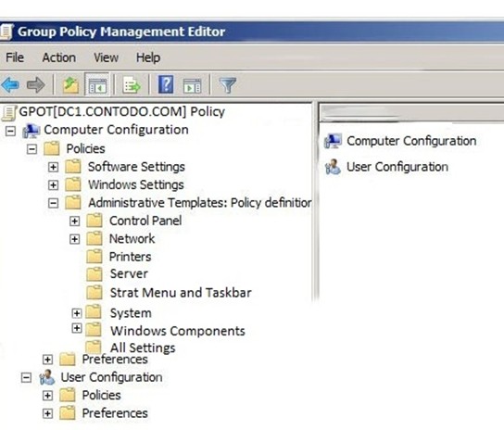The height and width of the screenshot is (430, 504).
Task: Expand the Software Settings folder
Action: (x=53, y=167)
